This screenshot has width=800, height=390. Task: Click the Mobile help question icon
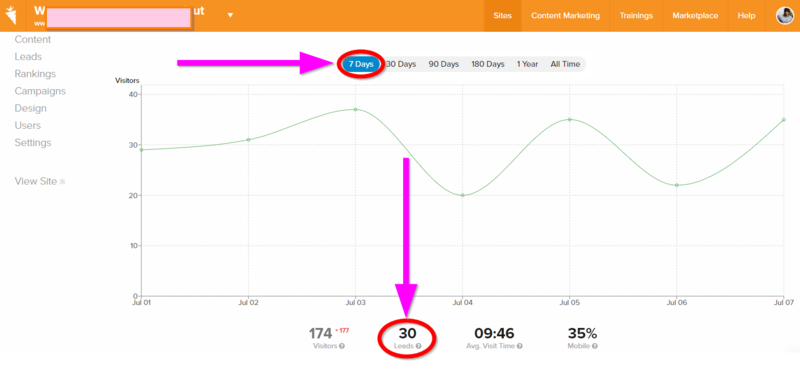[595, 346]
